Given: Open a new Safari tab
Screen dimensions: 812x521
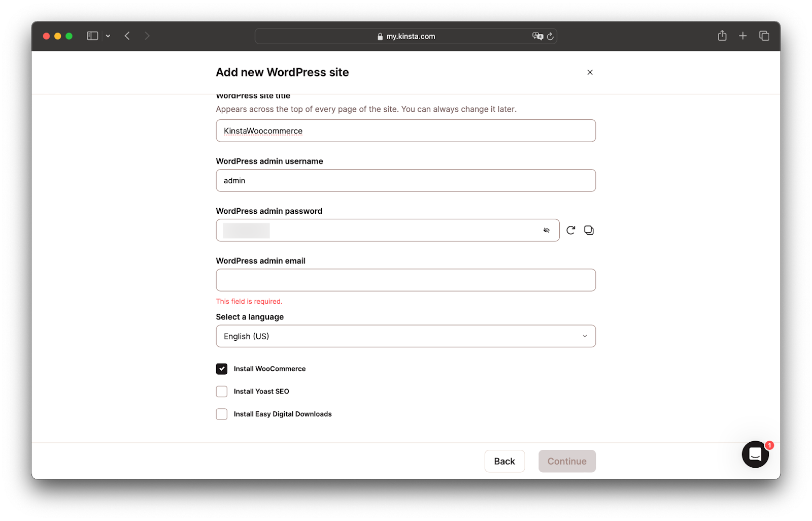Looking at the screenshot, I should [743, 36].
